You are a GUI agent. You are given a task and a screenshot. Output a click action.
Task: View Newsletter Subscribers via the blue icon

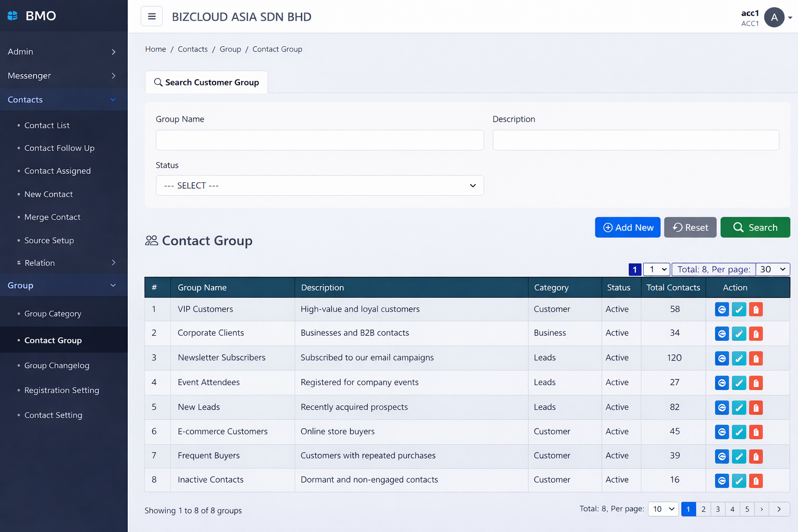click(x=722, y=358)
